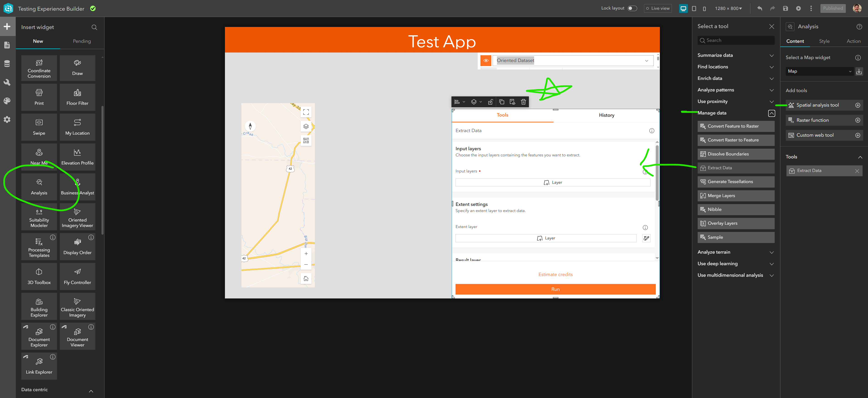Click the Elevation Profile widget icon
The height and width of the screenshot is (398, 868).
pyautogui.click(x=77, y=153)
